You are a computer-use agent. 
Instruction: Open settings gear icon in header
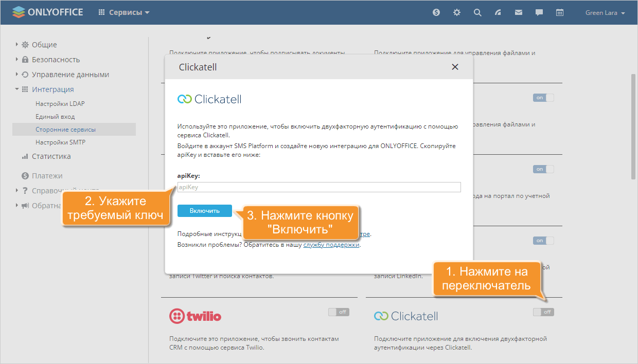click(x=457, y=12)
